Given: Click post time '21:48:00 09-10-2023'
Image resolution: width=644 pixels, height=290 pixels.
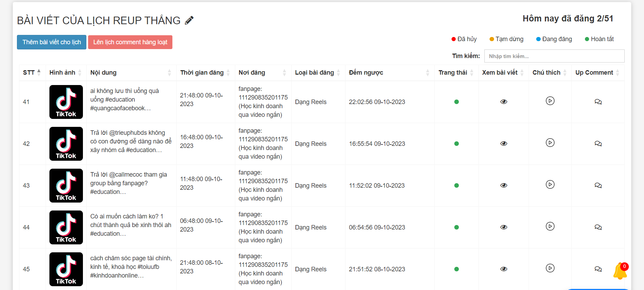Looking at the screenshot, I should tap(201, 100).
